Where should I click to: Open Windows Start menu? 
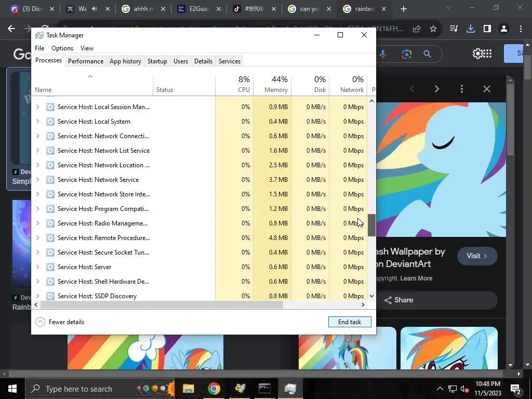click(12, 389)
